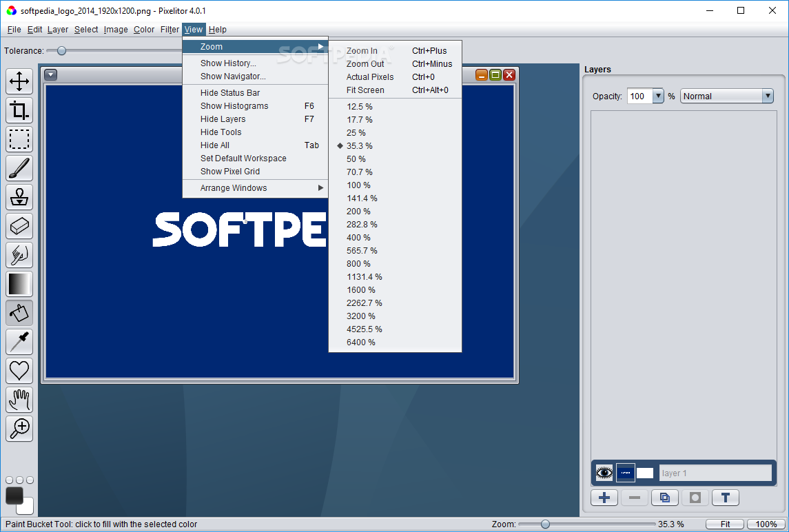Select the Gradient tool
Screen dimensions: 789x532
tap(19, 284)
